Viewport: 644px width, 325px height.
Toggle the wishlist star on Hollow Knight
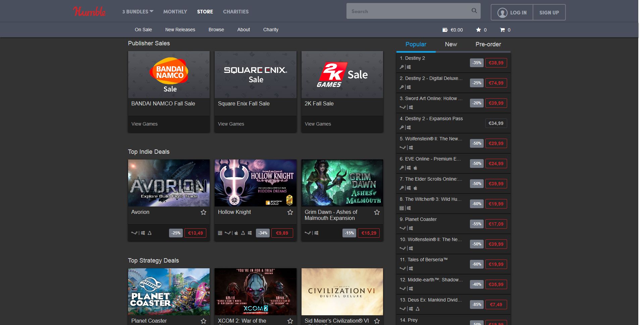pyautogui.click(x=290, y=213)
